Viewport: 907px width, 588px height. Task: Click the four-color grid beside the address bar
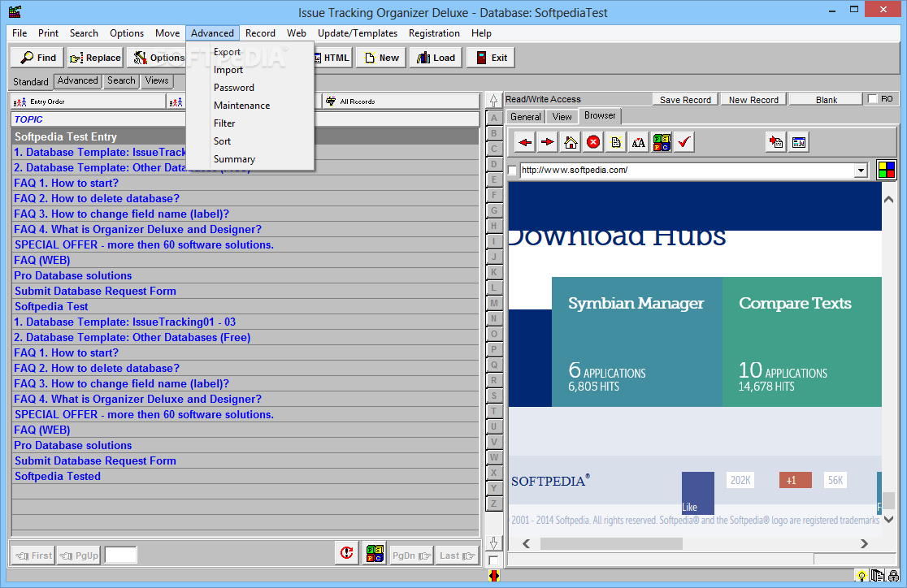click(886, 170)
